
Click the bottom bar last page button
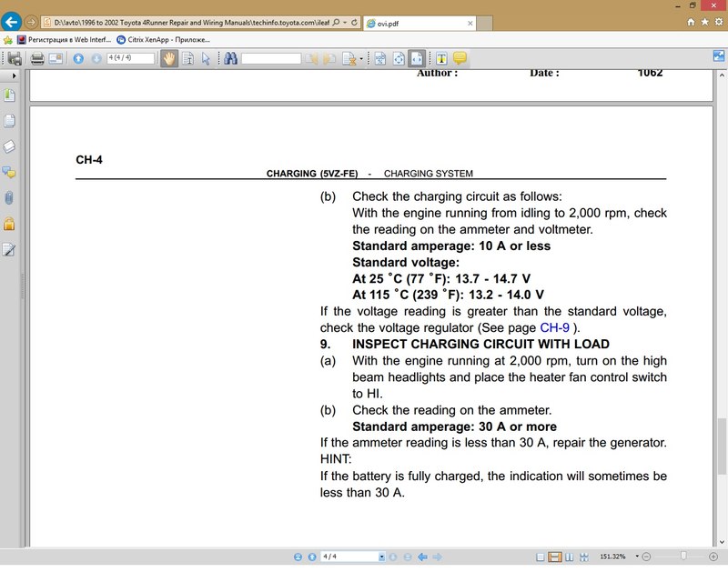click(408, 557)
